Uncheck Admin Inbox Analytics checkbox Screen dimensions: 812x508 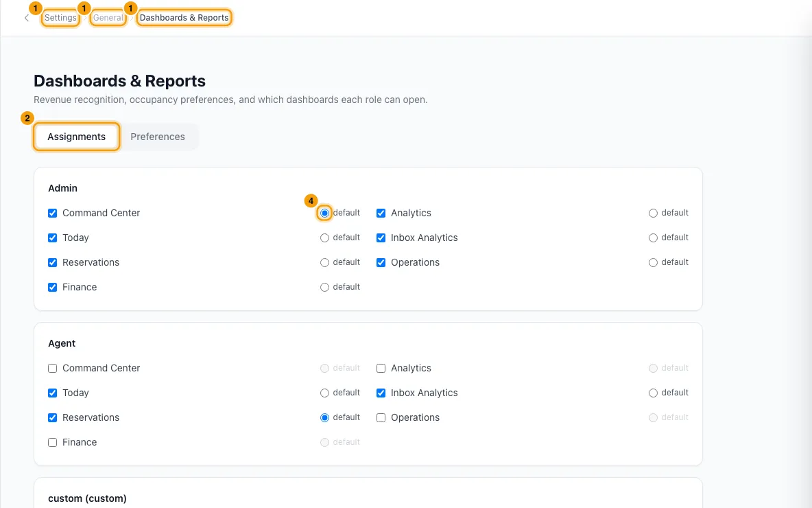click(381, 238)
